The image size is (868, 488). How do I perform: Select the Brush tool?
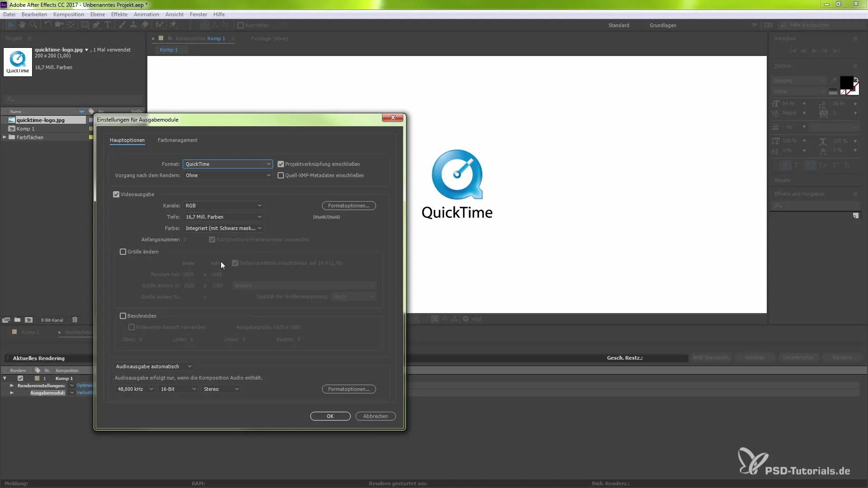pos(122,25)
